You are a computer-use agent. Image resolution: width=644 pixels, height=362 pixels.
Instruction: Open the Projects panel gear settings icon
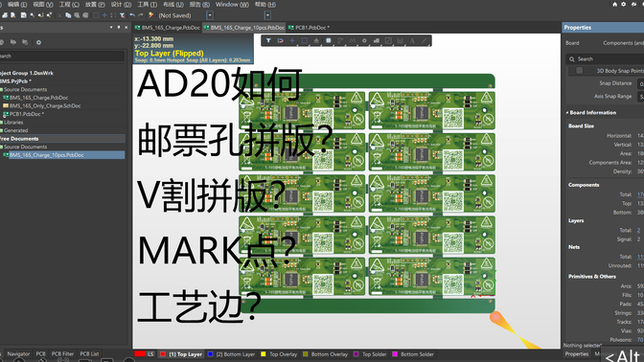click(38, 42)
